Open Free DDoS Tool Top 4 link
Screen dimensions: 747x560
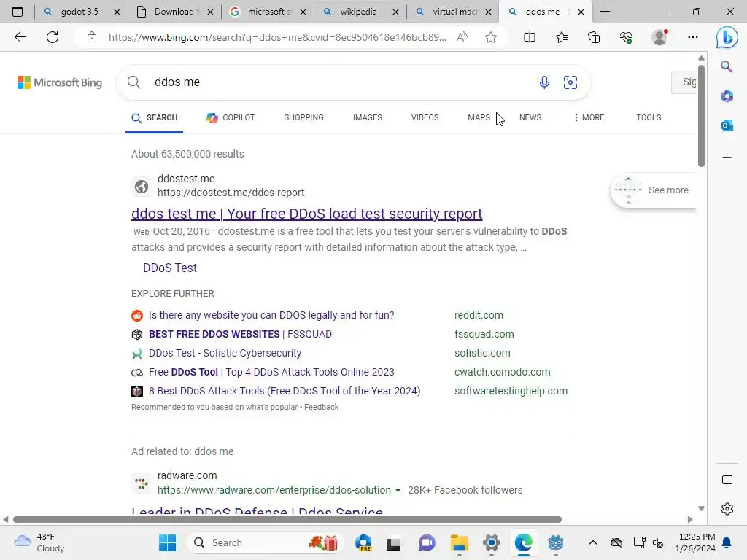(271, 372)
